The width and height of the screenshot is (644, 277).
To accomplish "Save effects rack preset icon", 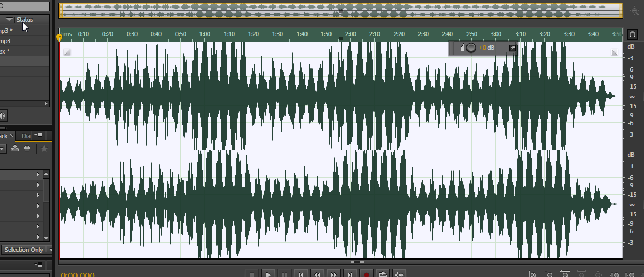I will coord(15,149).
